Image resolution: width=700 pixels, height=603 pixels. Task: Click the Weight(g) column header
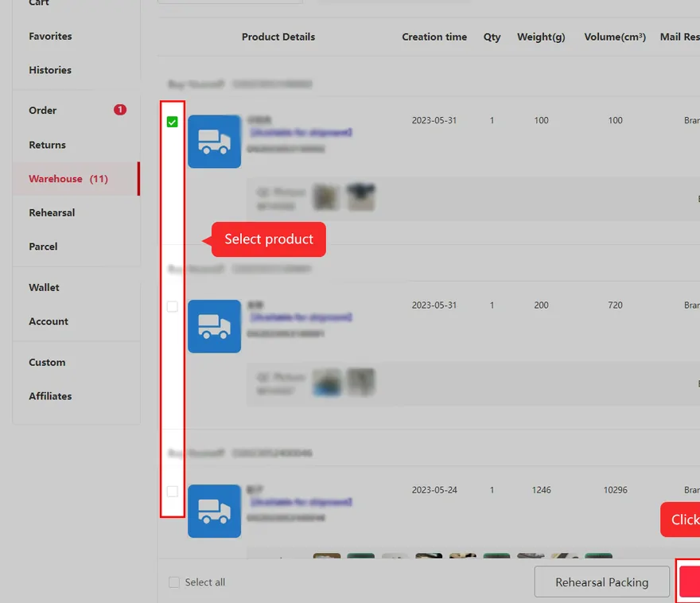(541, 37)
